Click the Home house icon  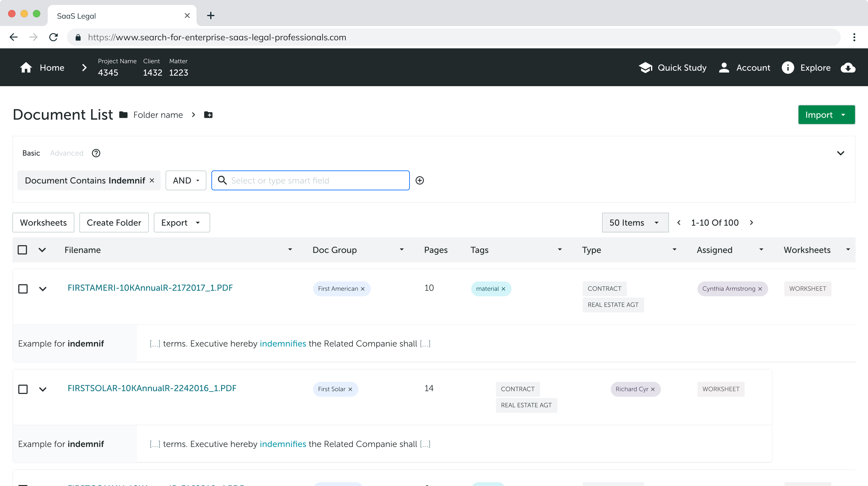pos(26,67)
